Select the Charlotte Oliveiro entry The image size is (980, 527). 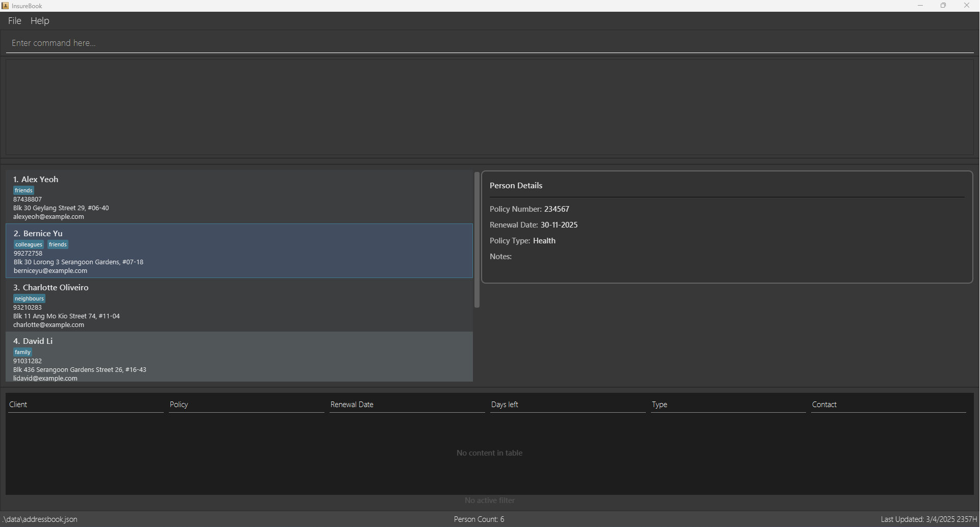point(239,305)
